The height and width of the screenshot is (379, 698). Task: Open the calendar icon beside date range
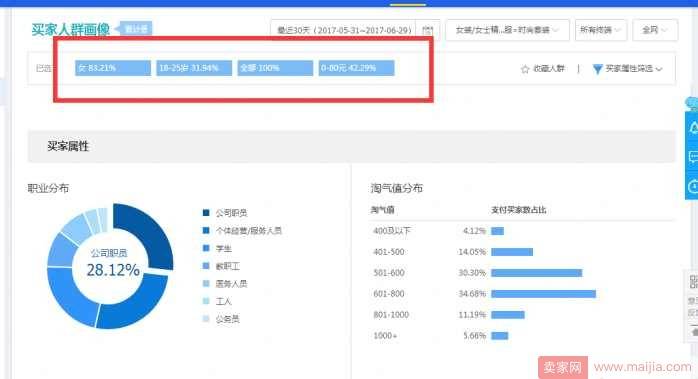tap(427, 30)
